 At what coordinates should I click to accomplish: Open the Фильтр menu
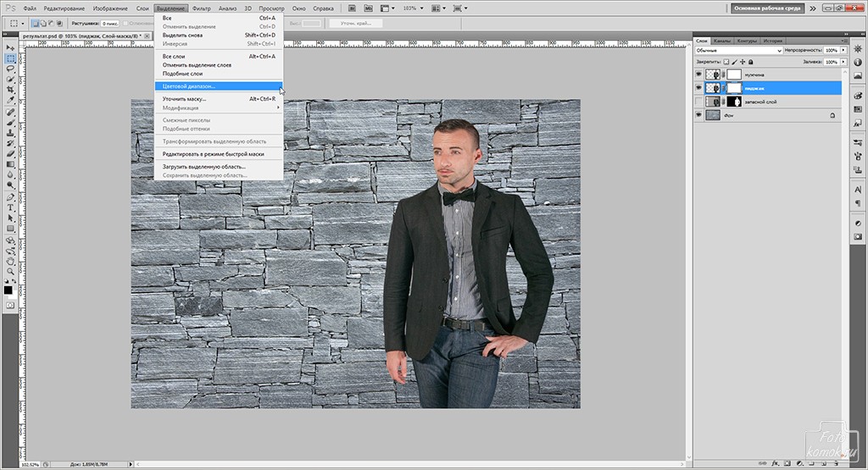[x=202, y=8]
